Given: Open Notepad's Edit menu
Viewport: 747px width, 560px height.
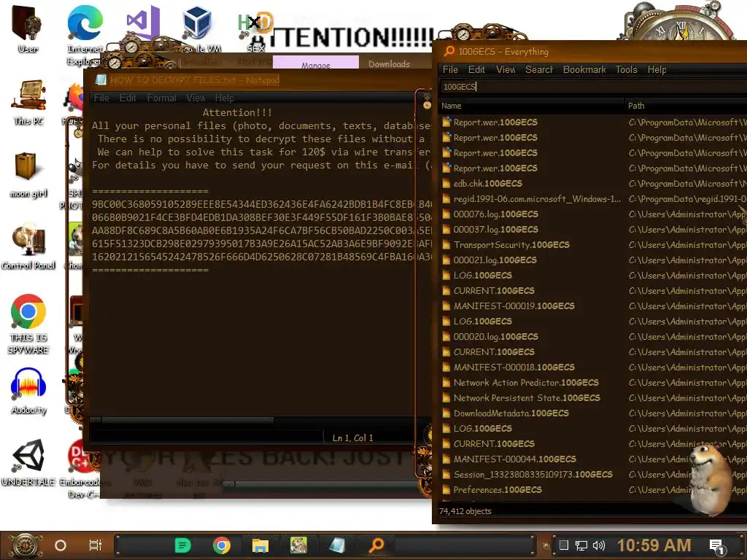Looking at the screenshot, I should click(128, 98).
